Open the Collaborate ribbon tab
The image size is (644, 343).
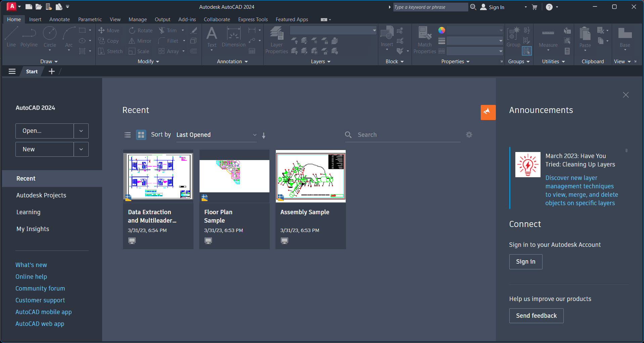tap(217, 20)
